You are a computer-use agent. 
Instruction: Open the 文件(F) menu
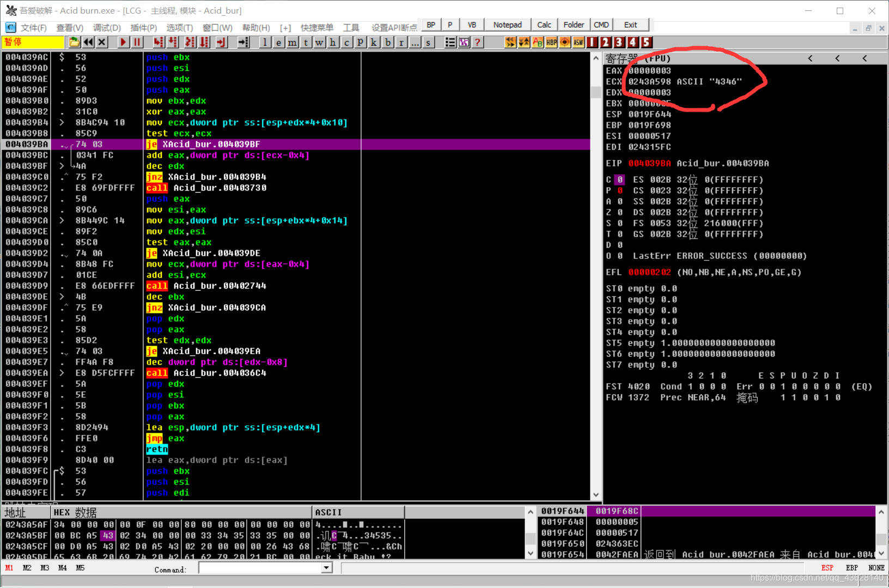pos(33,28)
